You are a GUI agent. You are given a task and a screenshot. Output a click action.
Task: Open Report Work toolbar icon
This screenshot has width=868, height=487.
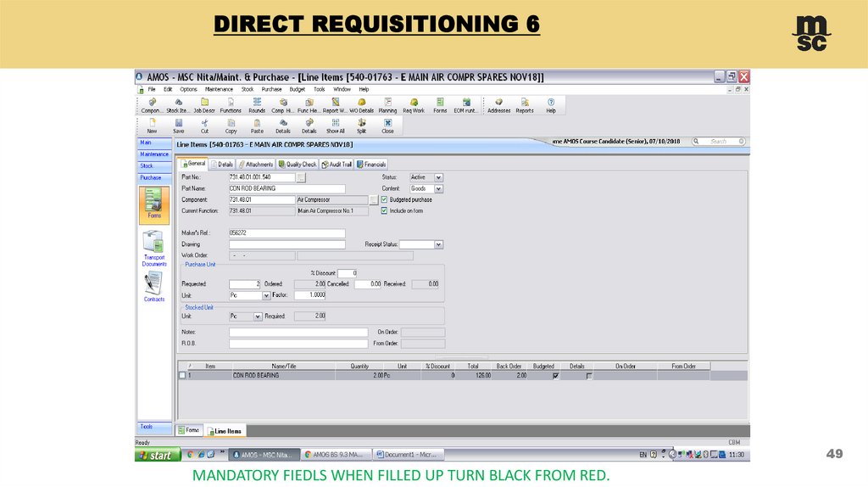pyautogui.click(x=335, y=105)
